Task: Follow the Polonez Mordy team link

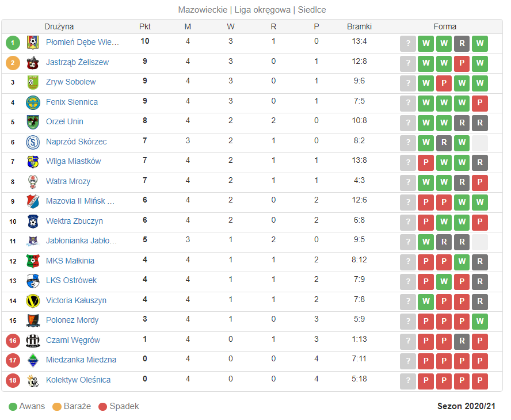Action: [x=72, y=320]
